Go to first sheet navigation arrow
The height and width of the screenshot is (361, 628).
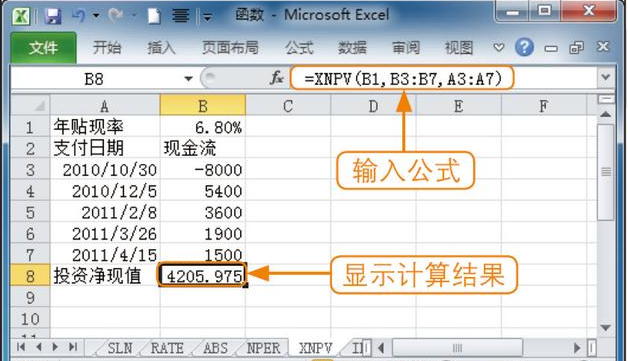(21, 347)
